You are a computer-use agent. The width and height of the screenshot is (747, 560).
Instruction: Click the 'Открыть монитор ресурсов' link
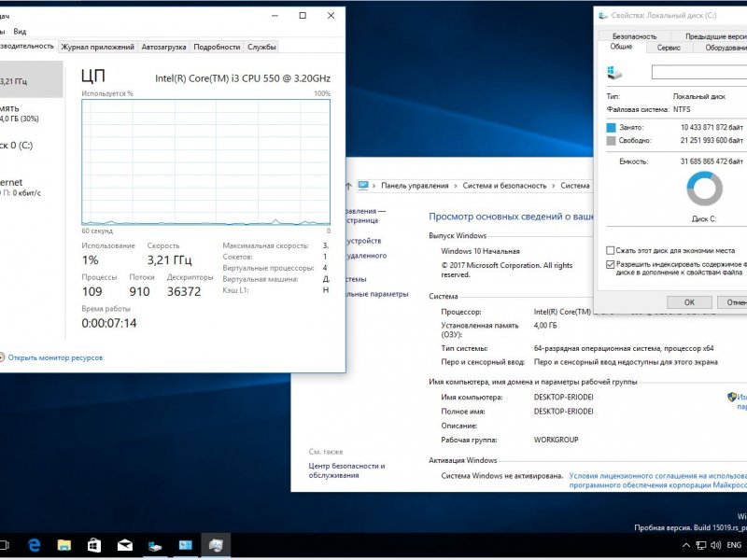[x=55, y=357]
